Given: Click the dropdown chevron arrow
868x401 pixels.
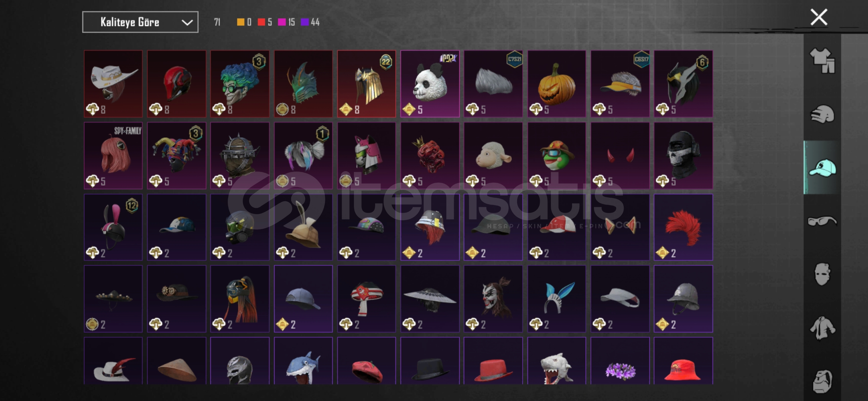Looking at the screenshot, I should pos(187,23).
